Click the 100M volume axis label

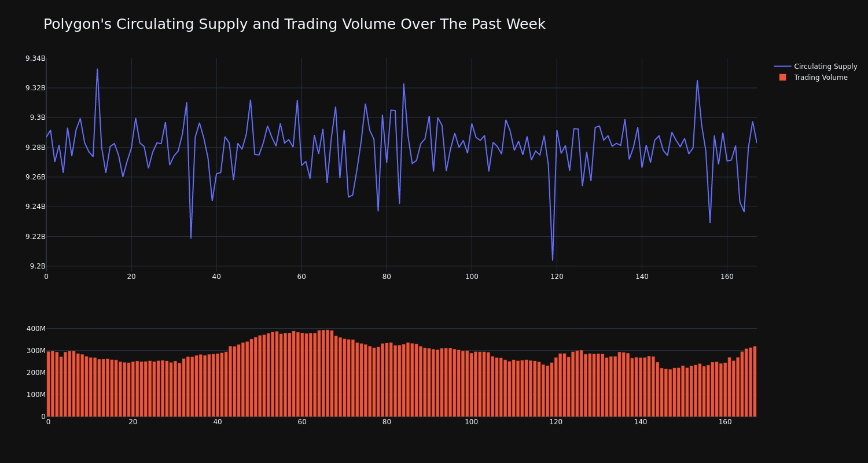point(36,395)
